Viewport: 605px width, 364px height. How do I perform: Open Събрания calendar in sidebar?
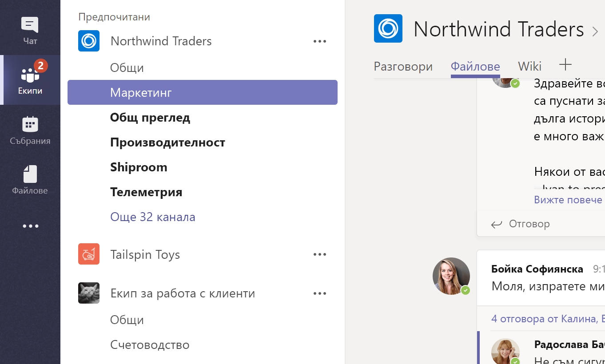tap(30, 131)
